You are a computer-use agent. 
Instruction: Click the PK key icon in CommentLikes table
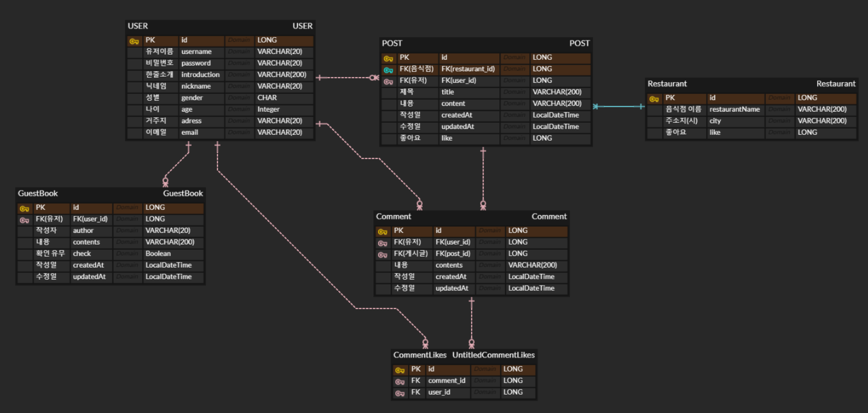(400, 370)
